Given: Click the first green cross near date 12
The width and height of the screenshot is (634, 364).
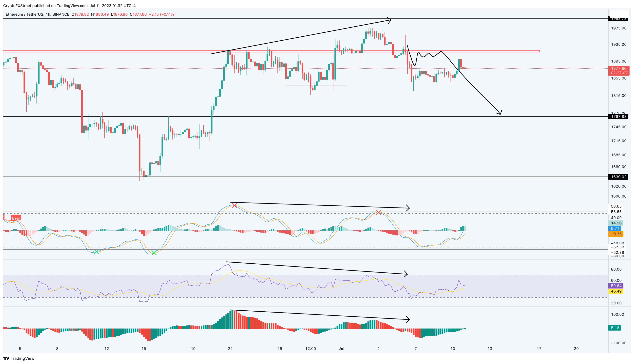Looking at the screenshot, I should (96, 252).
